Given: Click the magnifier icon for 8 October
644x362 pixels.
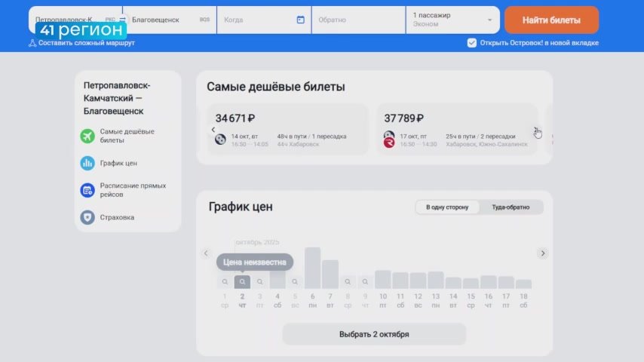Looking at the screenshot, I should pyautogui.click(x=348, y=282).
